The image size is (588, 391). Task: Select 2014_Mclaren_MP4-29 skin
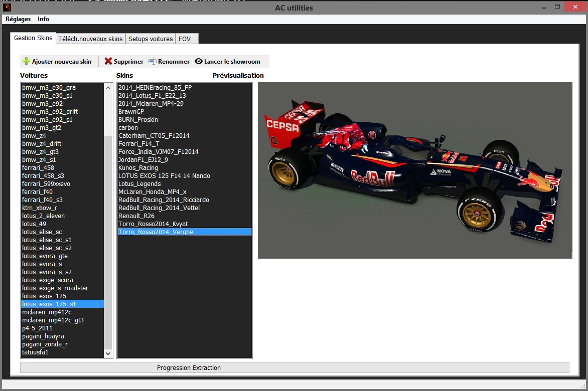pos(185,104)
